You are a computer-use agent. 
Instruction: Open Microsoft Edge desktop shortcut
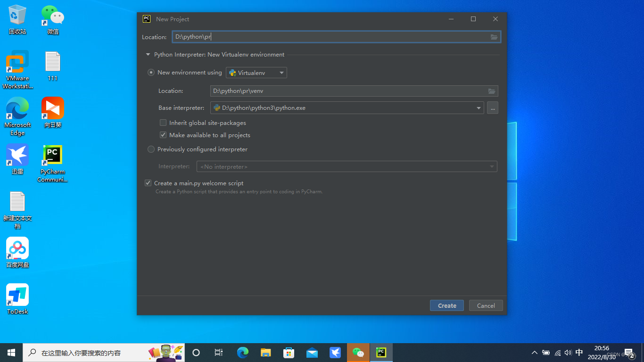[x=17, y=116]
